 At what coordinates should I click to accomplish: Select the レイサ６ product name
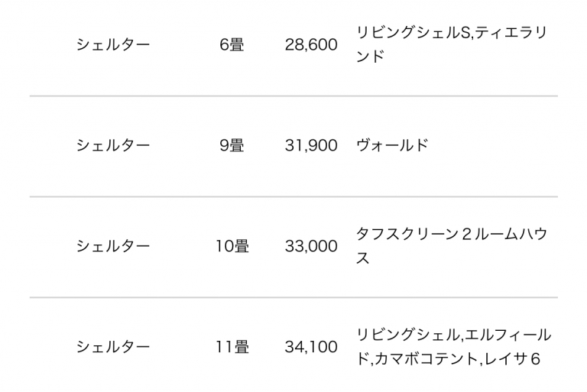[514, 358]
